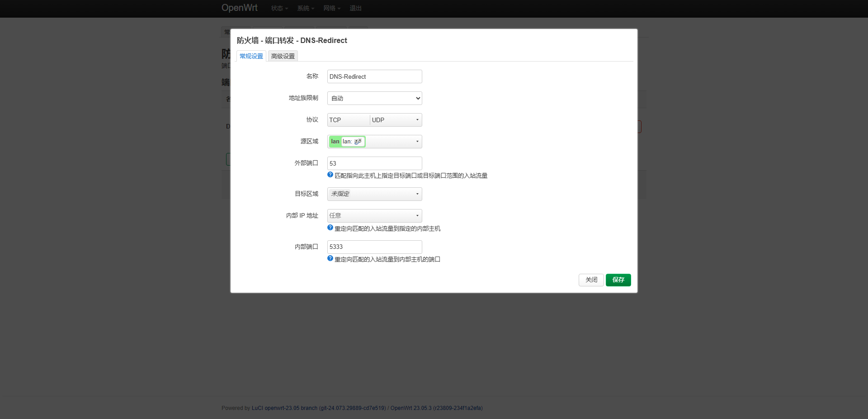Viewport: 868px width, 419px height.
Task: Open the 地址族限制 dropdown set to 自动
Action: click(374, 98)
